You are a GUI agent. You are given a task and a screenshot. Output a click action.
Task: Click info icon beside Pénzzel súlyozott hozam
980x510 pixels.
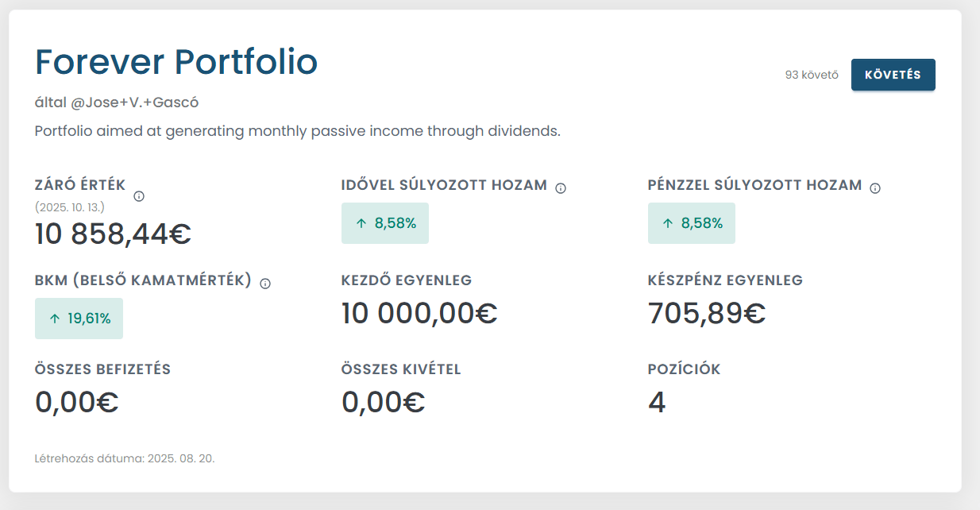(875, 188)
